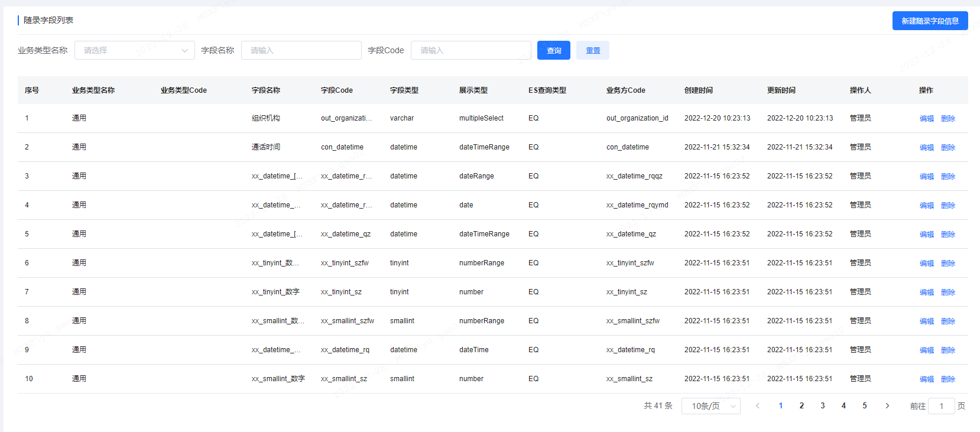Screen dimensions: 980x432
Task: Click the 字段Code column header
Action: click(337, 90)
